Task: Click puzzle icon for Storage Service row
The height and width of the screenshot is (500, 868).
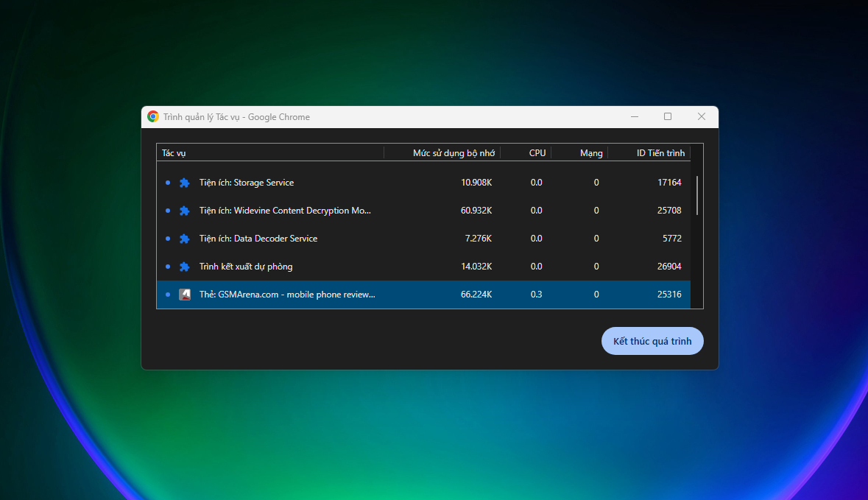Action: [184, 183]
